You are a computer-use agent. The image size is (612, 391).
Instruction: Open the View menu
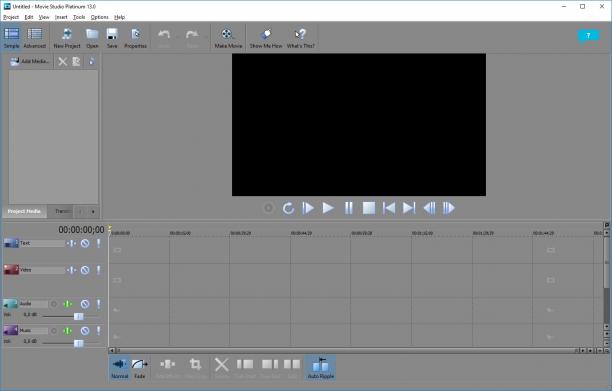click(44, 17)
